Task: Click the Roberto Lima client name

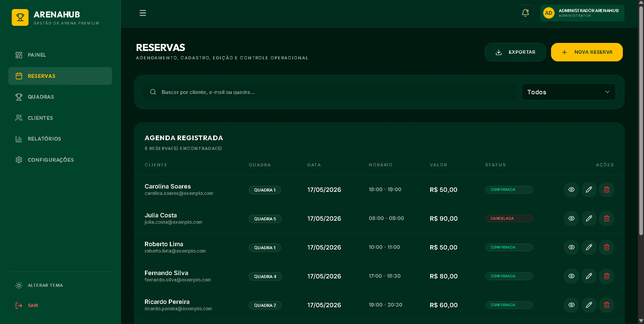Action: coord(164,244)
